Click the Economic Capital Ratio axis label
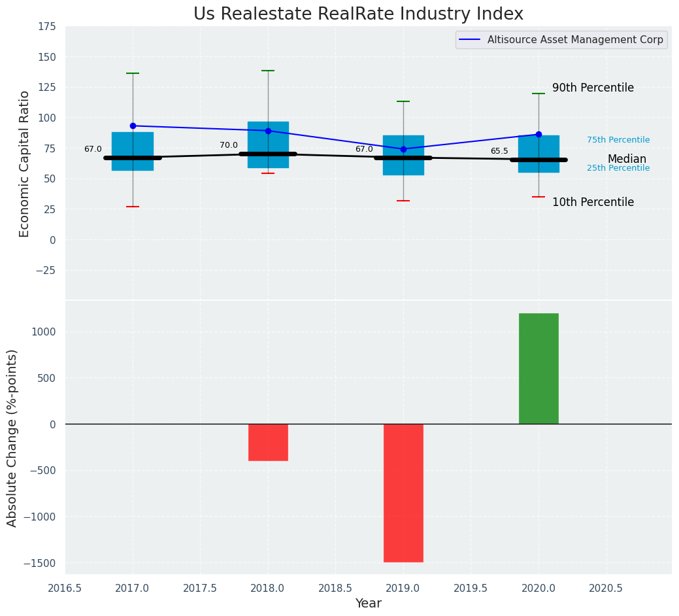Viewport: 679px width, 616px height. pos(24,163)
